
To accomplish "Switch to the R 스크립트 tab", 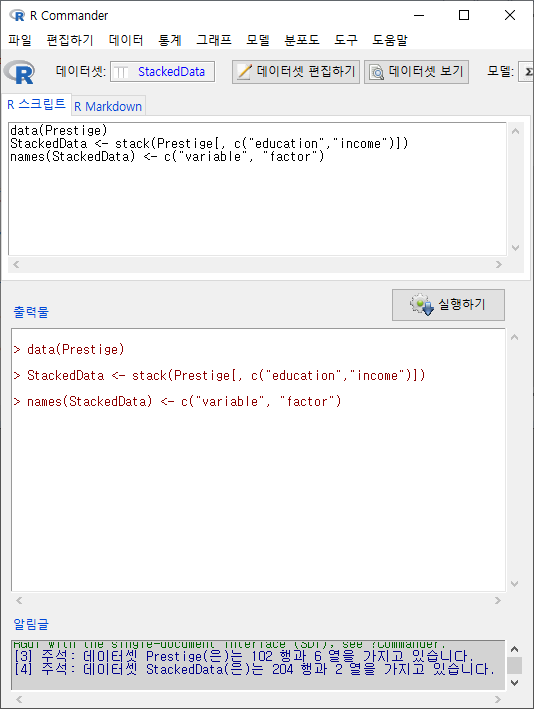I will (36, 104).
